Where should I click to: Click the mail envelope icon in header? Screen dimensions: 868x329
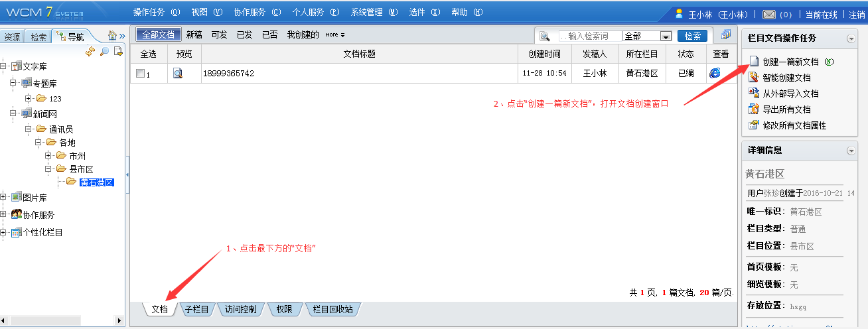point(769,14)
